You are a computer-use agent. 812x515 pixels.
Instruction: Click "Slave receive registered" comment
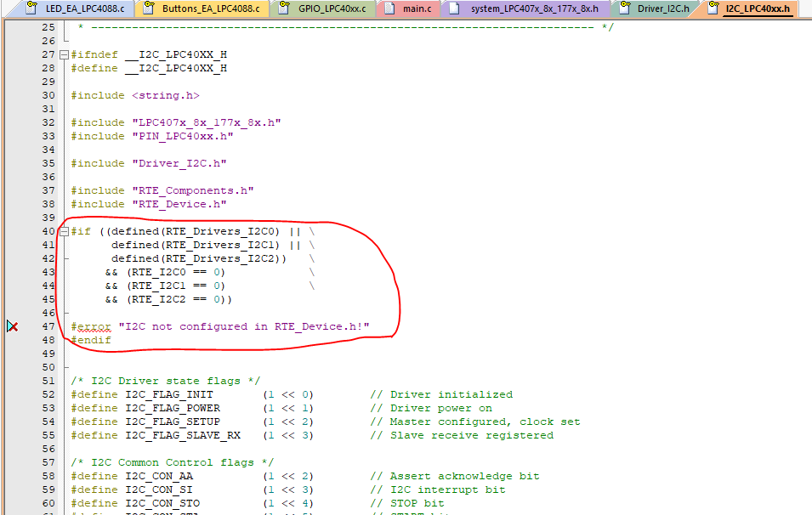coord(462,435)
